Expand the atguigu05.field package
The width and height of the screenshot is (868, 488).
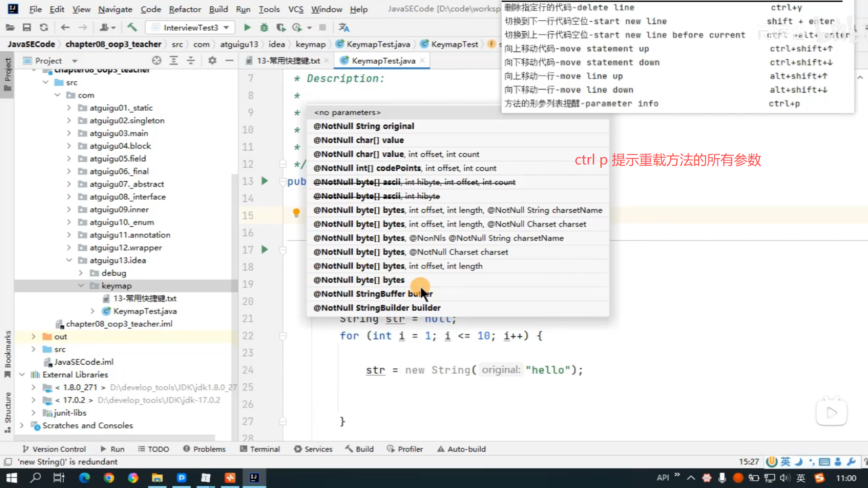(x=69, y=159)
